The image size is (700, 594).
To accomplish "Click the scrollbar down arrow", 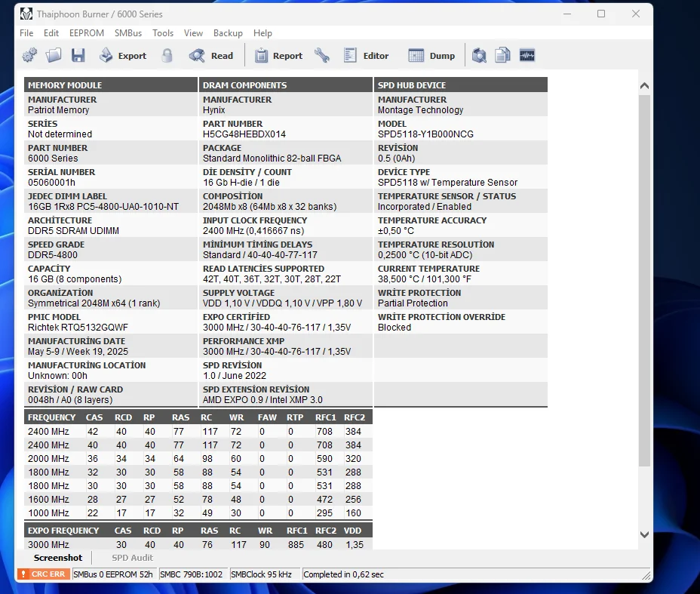I will [x=644, y=534].
